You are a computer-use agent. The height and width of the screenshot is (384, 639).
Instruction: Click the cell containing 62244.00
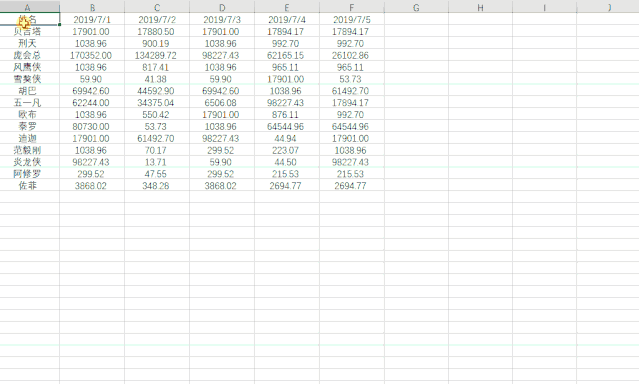pos(92,103)
